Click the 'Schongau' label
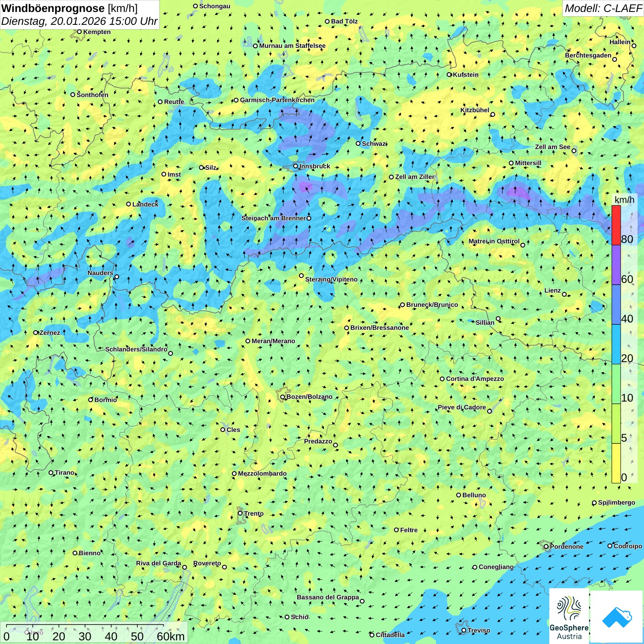Viewport: 644px width, 644px height. [x=215, y=6]
